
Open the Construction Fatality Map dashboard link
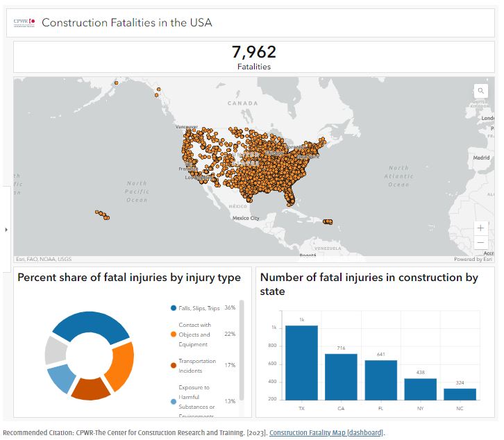[x=326, y=433]
